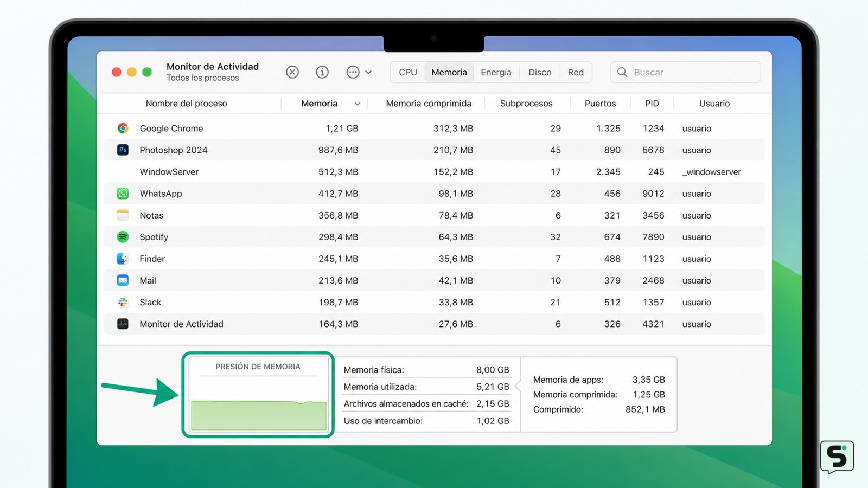The width and height of the screenshot is (868, 488).
Task: Select the Slack process name
Action: [x=150, y=302]
